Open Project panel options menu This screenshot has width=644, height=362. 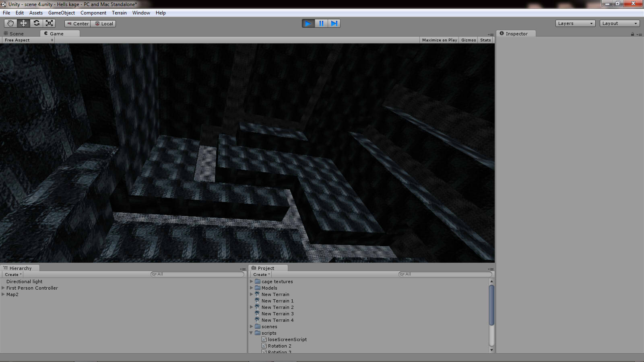pyautogui.click(x=491, y=269)
